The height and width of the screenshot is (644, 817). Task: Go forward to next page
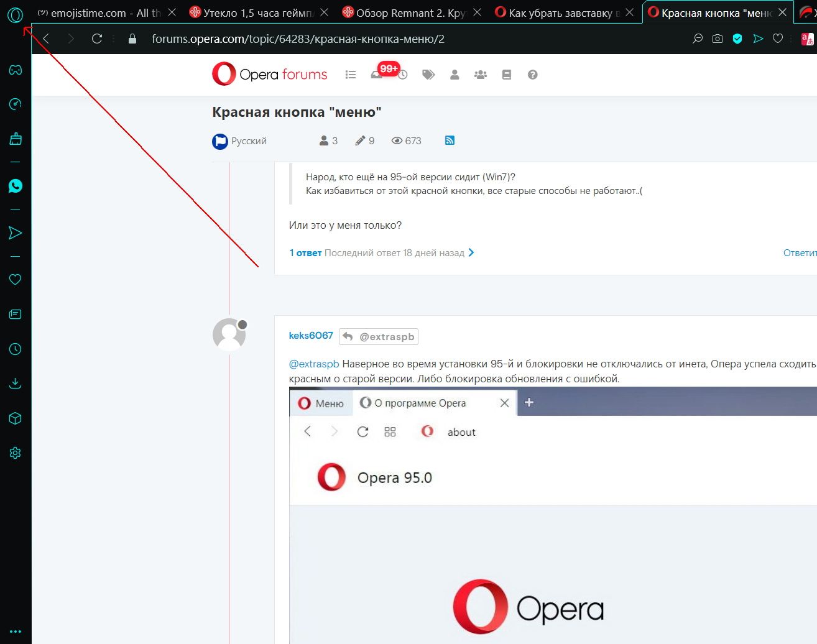71,39
